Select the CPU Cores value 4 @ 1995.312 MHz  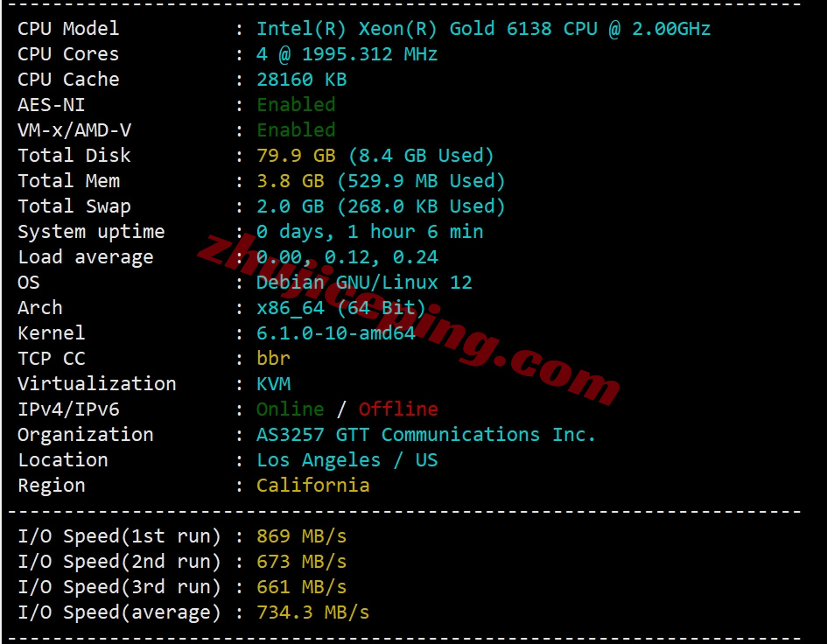click(x=347, y=53)
